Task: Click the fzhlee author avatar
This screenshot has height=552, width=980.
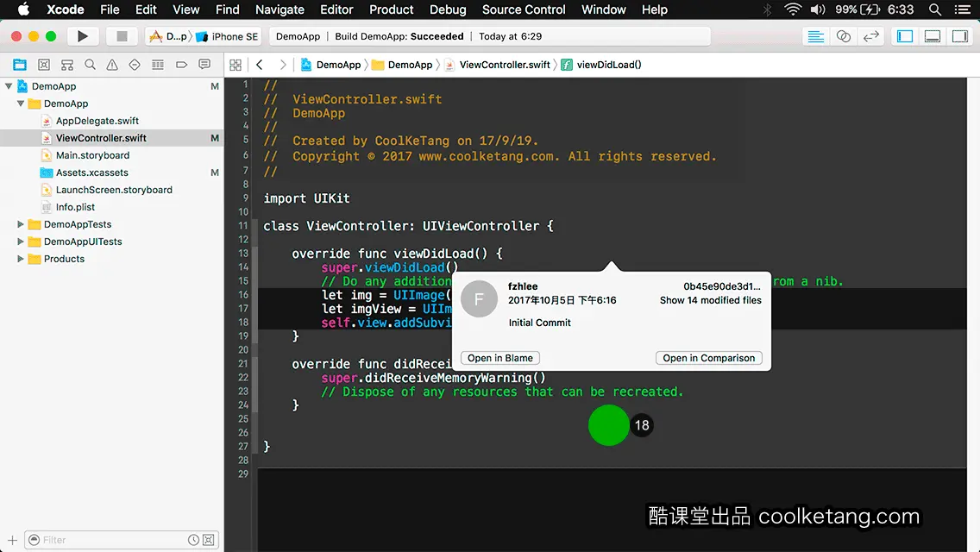Action: tap(479, 298)
